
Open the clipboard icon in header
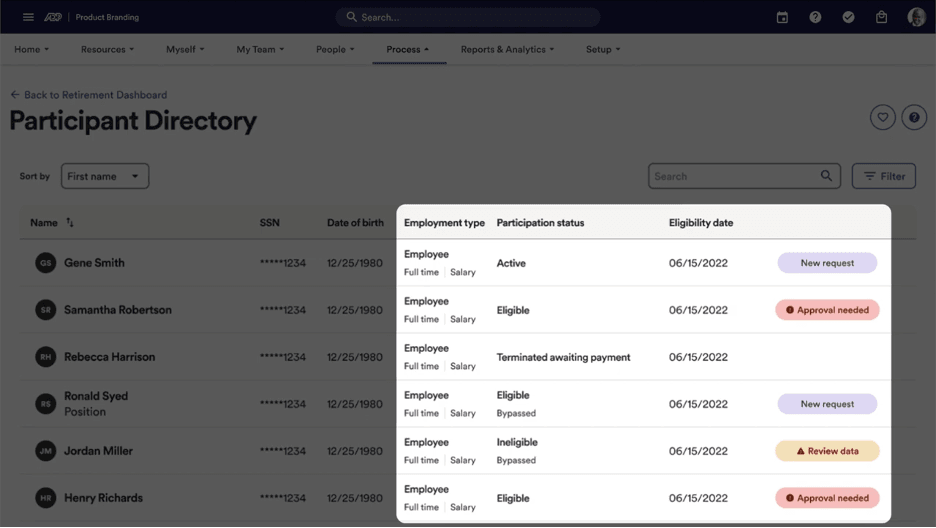pyautogui.click(x=881, y=17)
